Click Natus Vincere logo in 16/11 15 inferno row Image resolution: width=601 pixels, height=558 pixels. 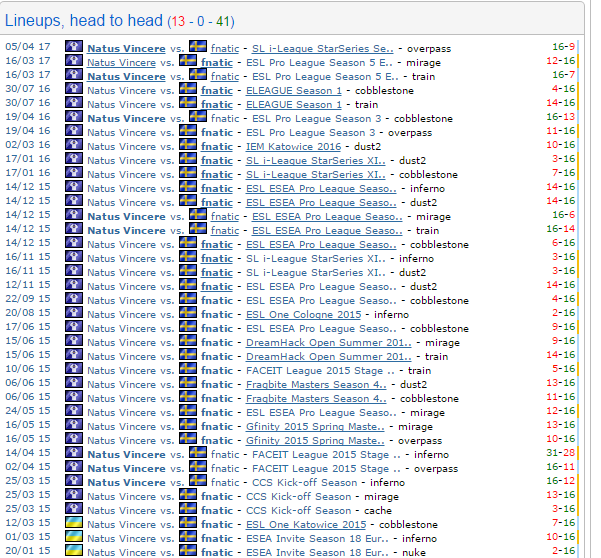coord(74,256)
